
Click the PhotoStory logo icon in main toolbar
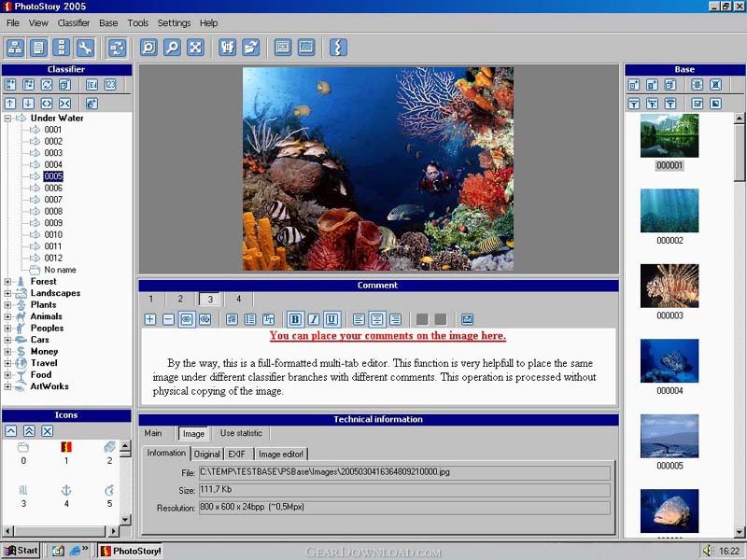click(338, 48)
